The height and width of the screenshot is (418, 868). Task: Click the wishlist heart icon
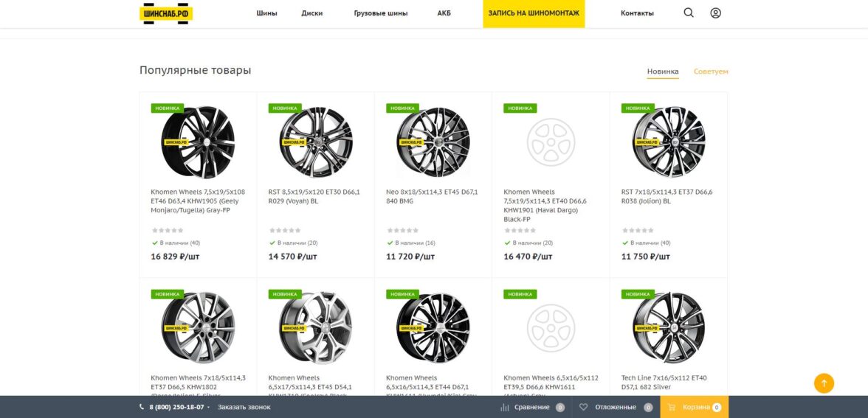(x=583, y=407)
